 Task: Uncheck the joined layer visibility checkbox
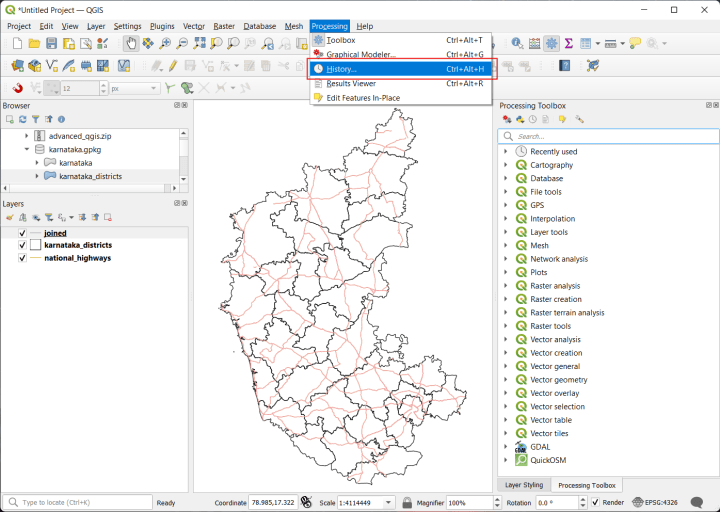tap(22, 233)
